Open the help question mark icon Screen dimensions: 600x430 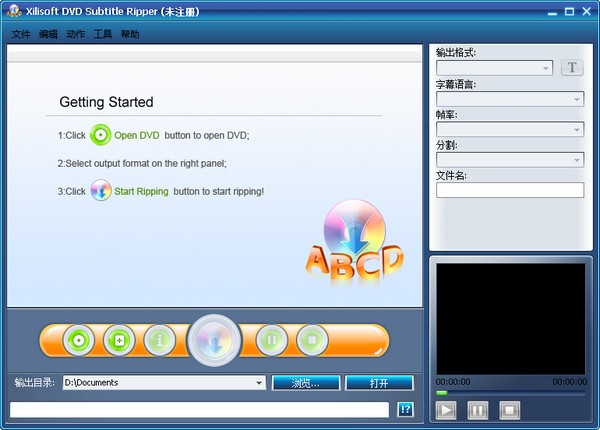(406, 409)
